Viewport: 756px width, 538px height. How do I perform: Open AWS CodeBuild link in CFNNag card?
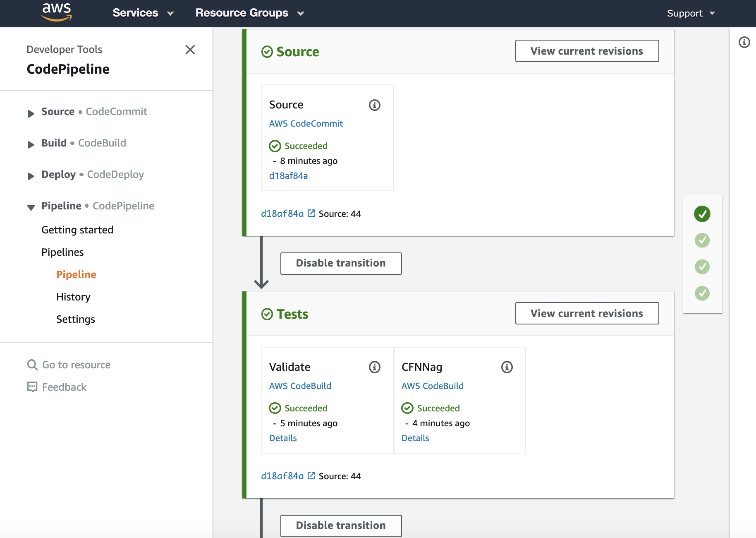click(x=433, y=386)
